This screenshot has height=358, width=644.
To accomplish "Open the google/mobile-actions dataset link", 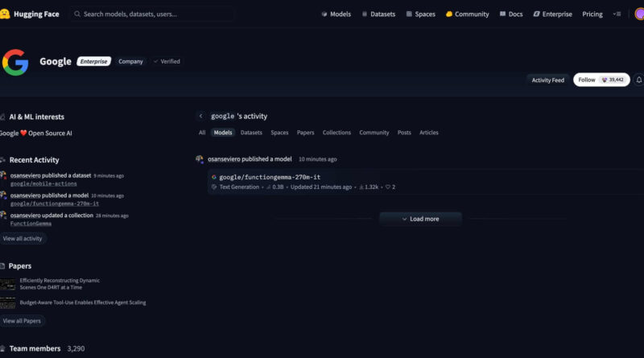I will coord(43,183).
